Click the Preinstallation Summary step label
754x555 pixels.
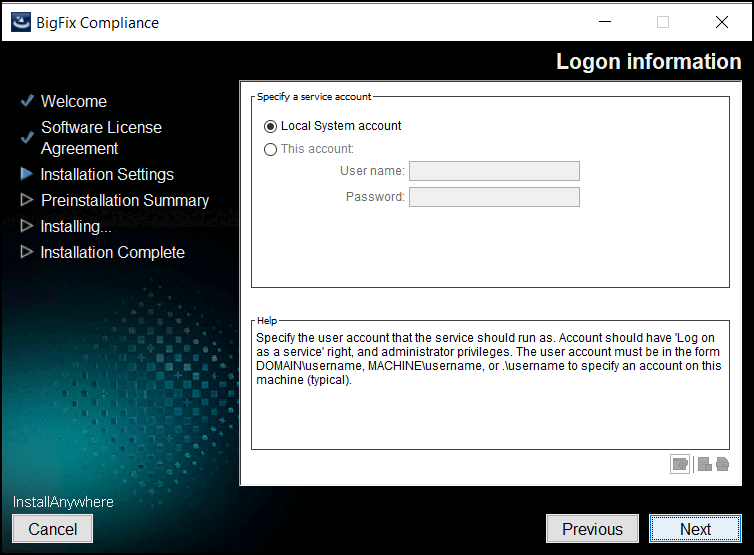(x=125, y=200)
